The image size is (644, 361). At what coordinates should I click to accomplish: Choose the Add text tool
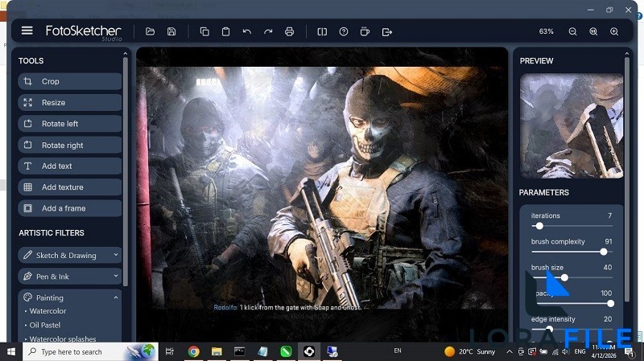[70, 166]
